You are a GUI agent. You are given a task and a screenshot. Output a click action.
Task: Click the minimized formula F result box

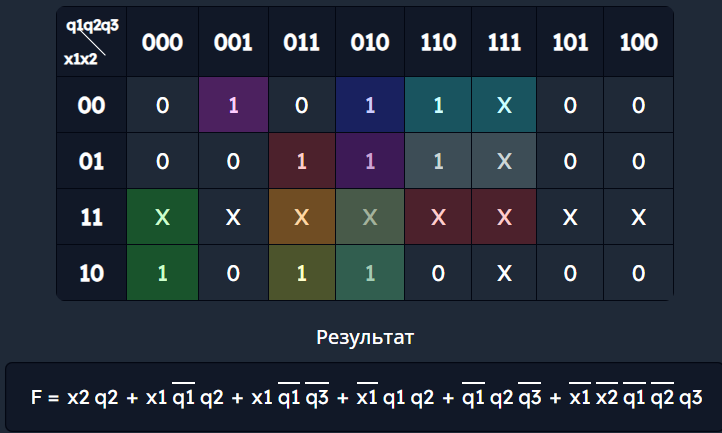tap(364, 397)
